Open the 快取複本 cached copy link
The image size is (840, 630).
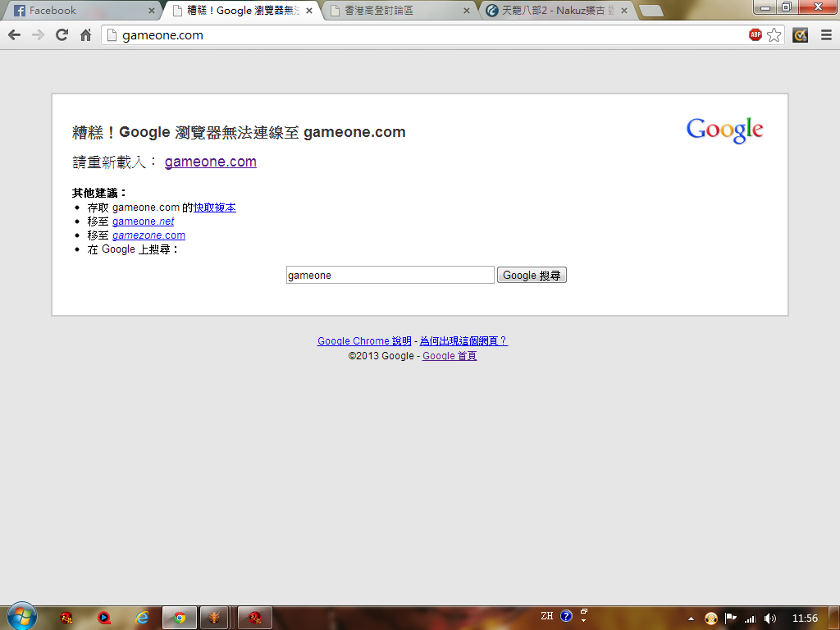coord(215,208)
